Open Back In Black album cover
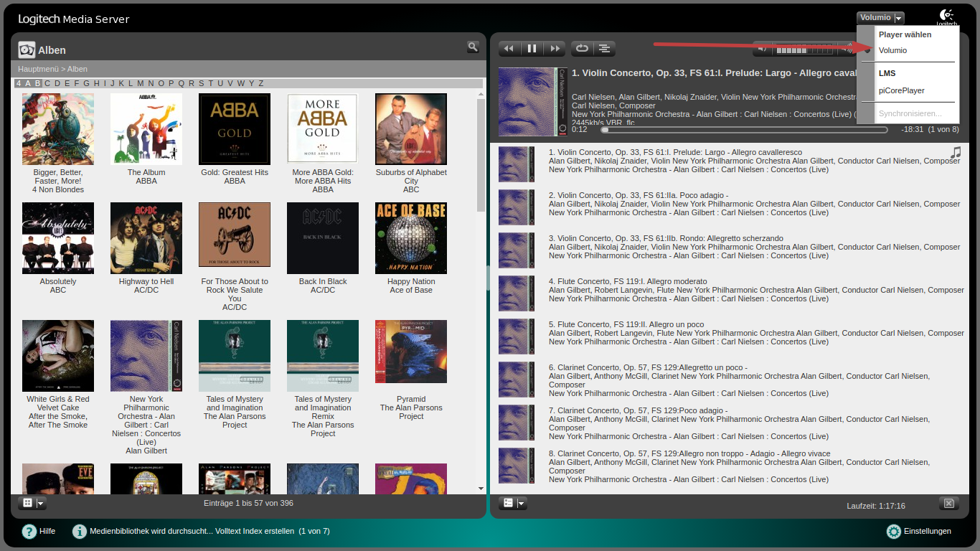 tap(323, 238)
